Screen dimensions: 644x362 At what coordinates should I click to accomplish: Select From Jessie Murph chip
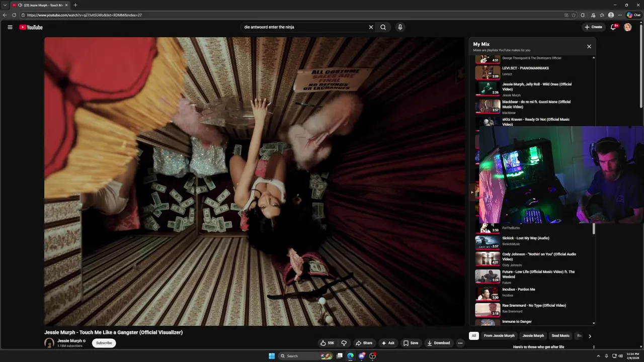(499, 336)
